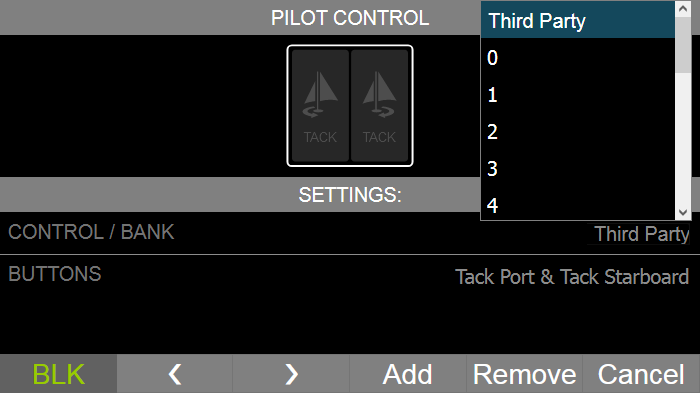This screenshot has height=393, width=700.
Task: Pick bank number 2 in the list
Action: [x=578, y=132]
